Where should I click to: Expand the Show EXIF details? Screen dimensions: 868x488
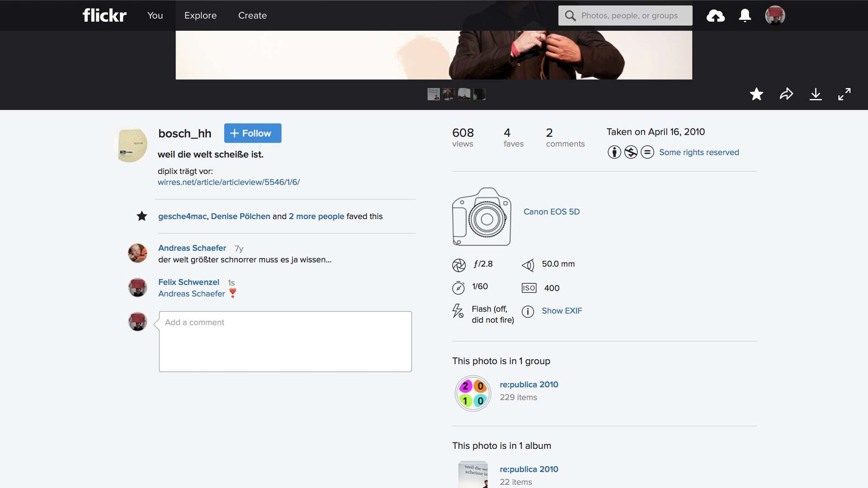[561, 311]
